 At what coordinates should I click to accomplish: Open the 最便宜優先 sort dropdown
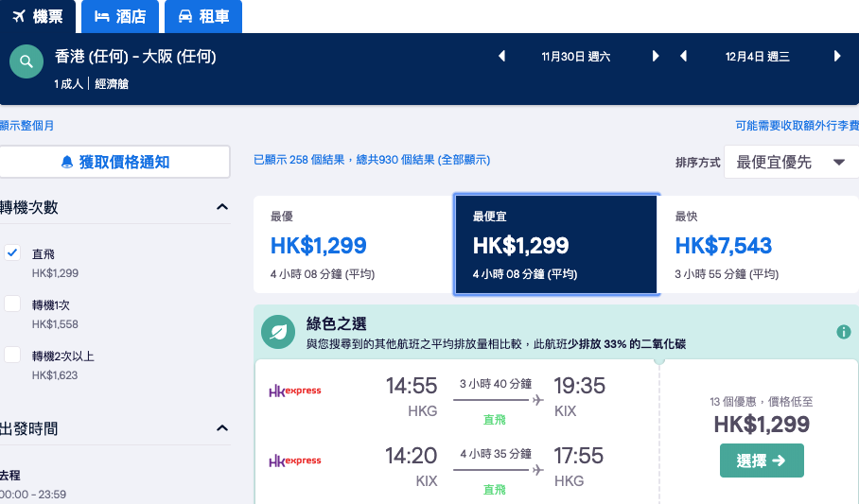791,162
